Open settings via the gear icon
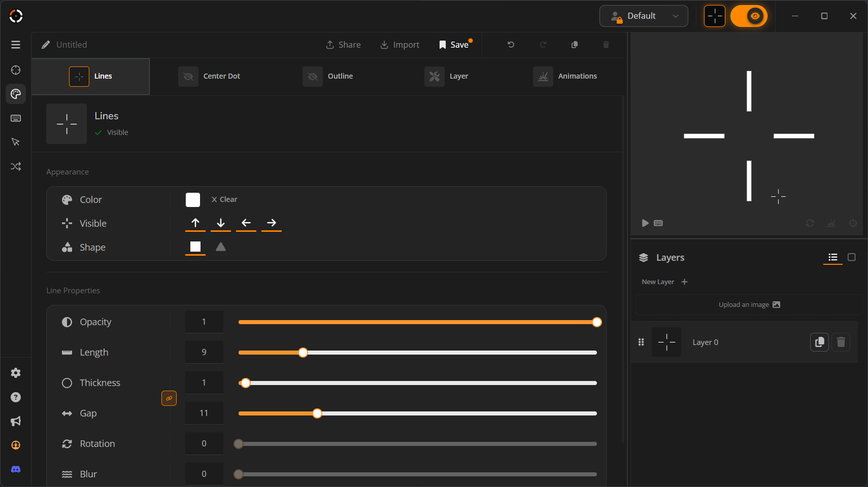 pyautogui.click(x=16, y=373)
